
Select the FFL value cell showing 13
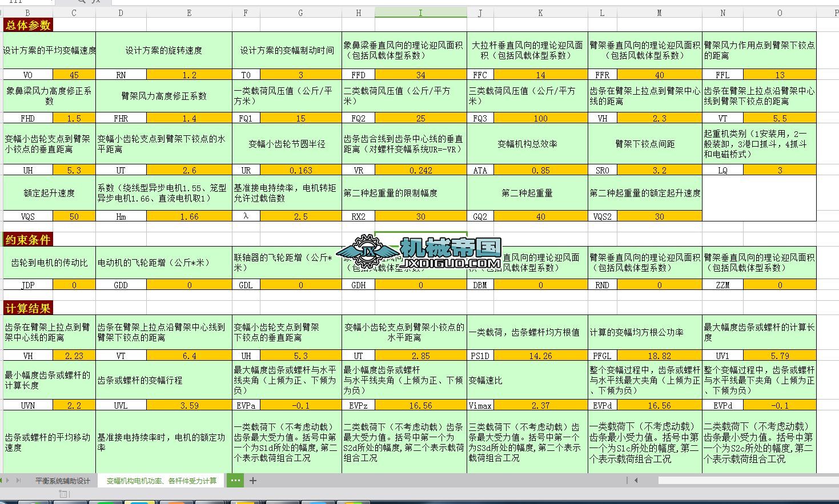(x=780, y=75)
